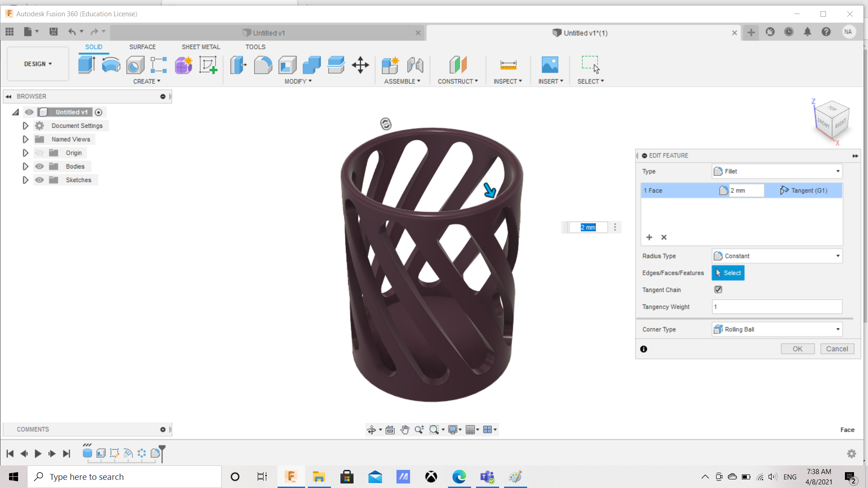Click the Save icon

coord(53,32)
